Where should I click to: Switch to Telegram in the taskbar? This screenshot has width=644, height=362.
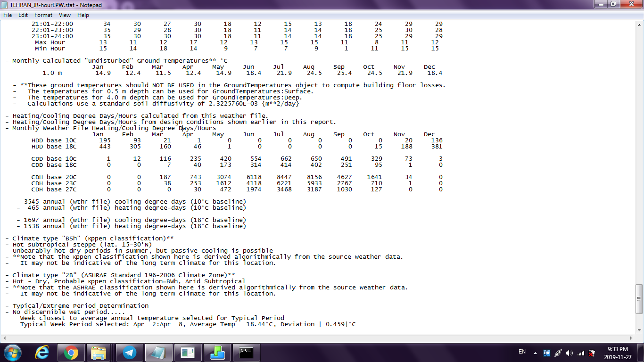coord(129,353)
